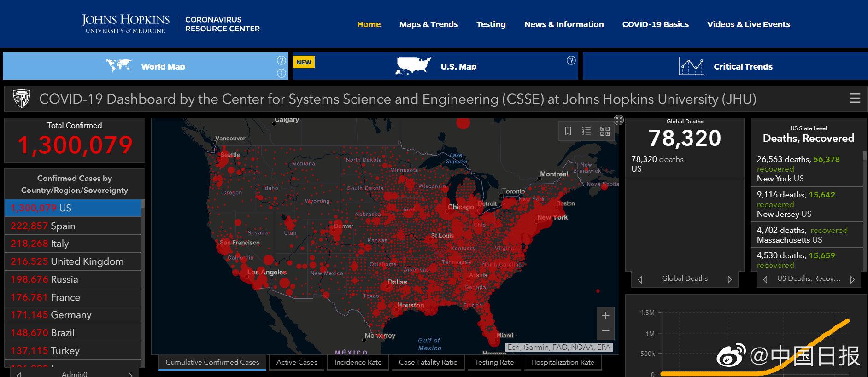Image resolution: width=868 pixels, height=377 pixels.
Task: Select Germany in the country list
Action: pos(73,315)
